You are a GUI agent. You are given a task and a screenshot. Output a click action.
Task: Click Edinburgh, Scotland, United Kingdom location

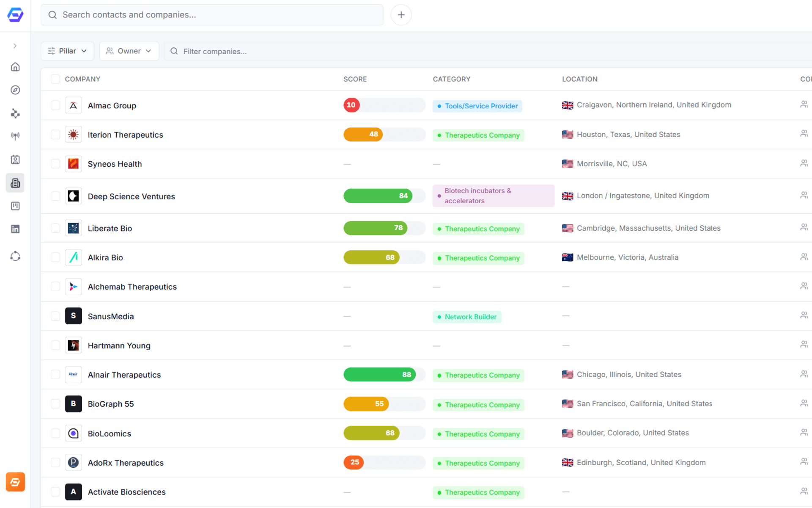[x=641, y=463]
